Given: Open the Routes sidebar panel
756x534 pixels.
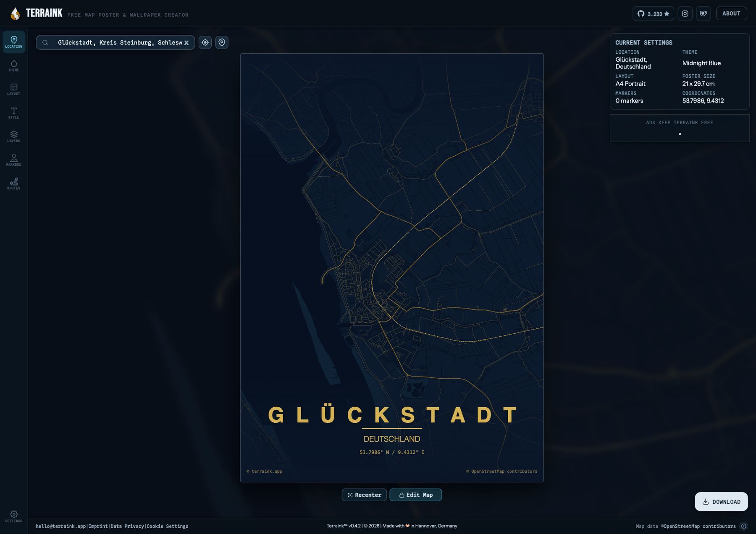Looking at the screenshot, I should point(14,183).
